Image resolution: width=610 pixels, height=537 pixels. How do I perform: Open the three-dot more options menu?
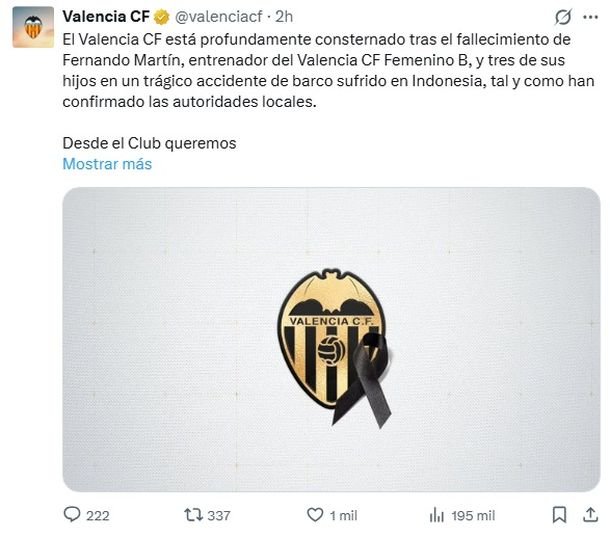[x=589, y=17]
